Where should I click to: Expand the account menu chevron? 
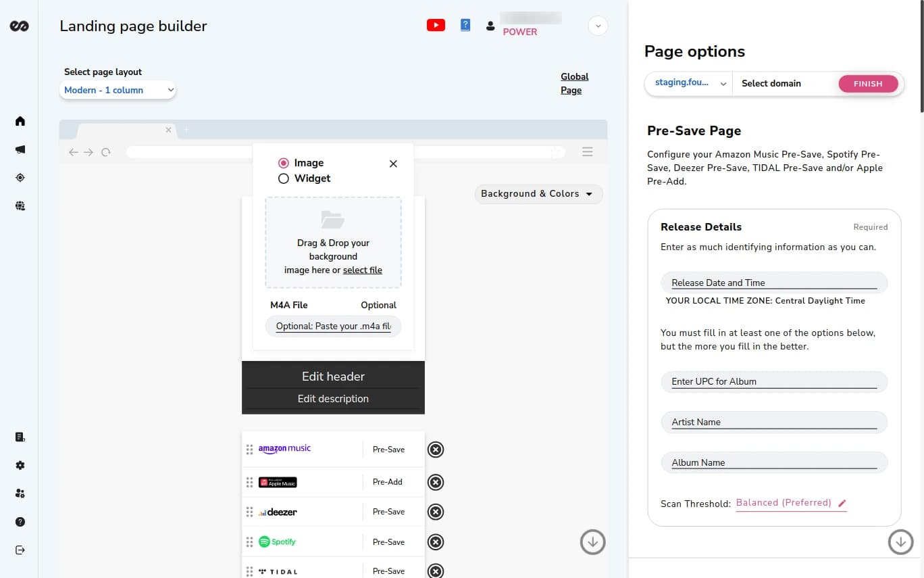pos(598,26)
